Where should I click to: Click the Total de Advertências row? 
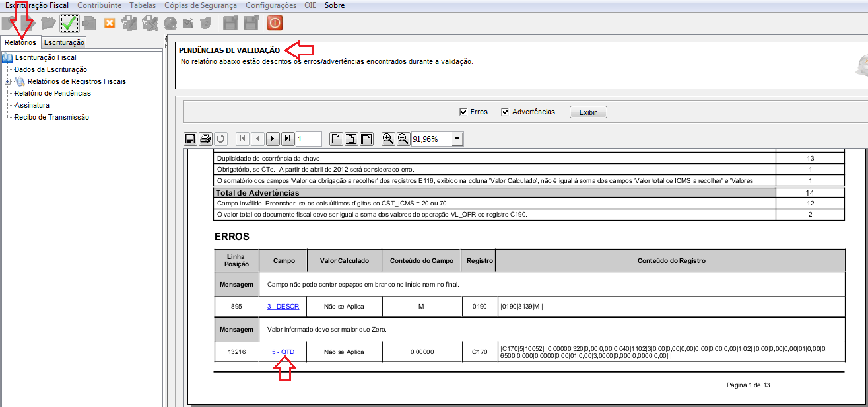tap(529, 192)
